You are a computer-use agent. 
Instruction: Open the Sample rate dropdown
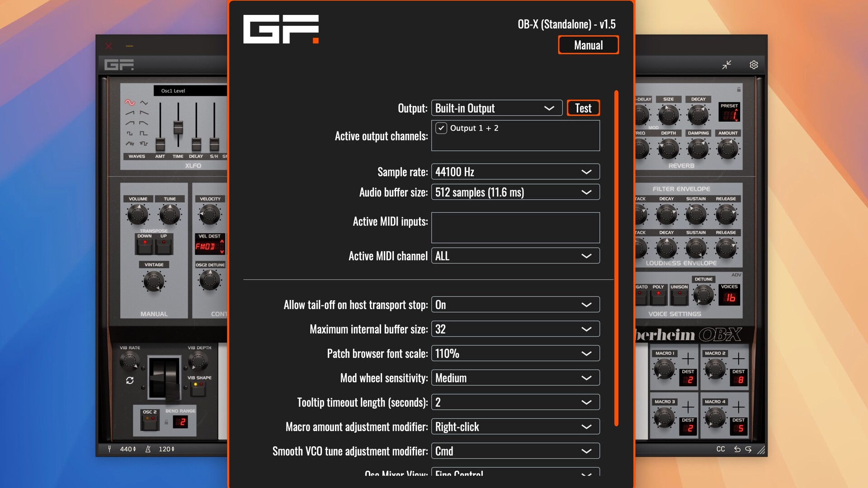[x=515, y=172]
